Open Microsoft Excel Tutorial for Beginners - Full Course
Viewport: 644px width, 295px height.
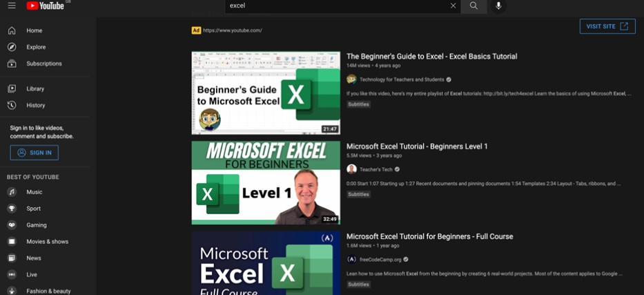tap(429, 236)
